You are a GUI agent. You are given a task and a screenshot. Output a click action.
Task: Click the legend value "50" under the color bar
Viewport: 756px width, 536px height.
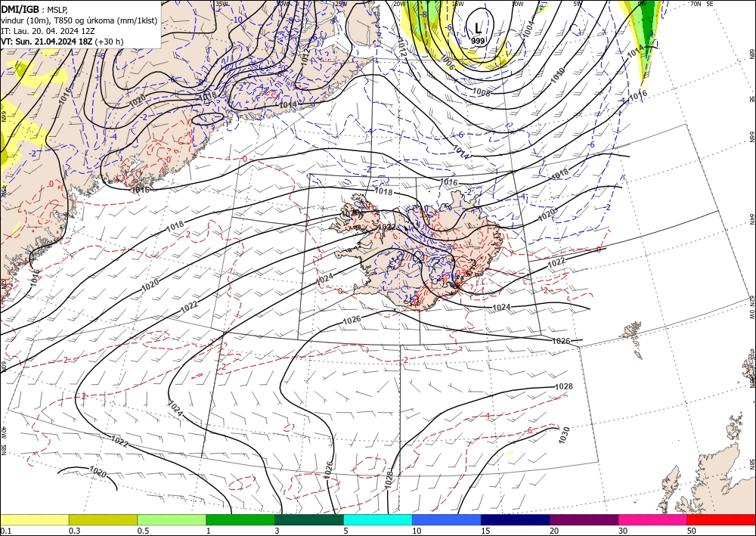pos(692,531)
